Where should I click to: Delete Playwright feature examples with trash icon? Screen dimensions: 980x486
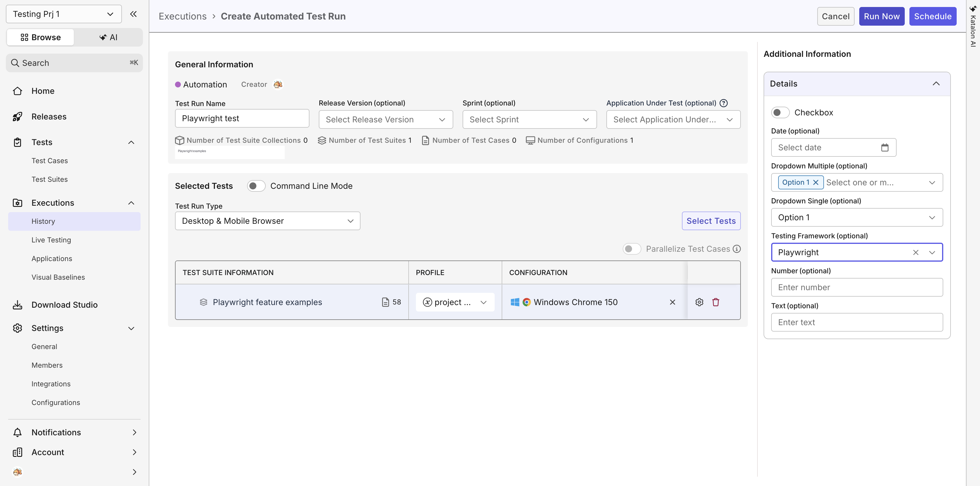pyautogui.click(x=715, y=302)
